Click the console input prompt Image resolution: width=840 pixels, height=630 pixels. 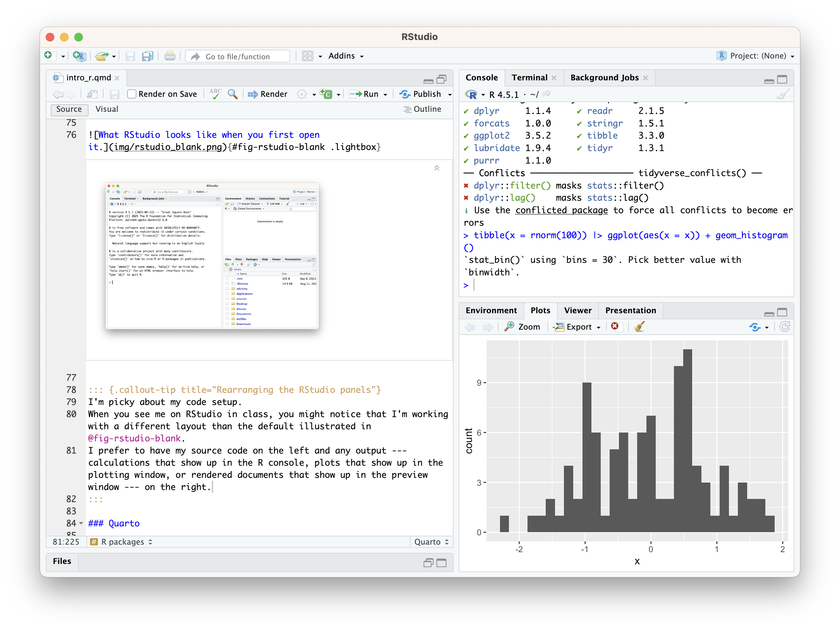click(x=626, y=286)
